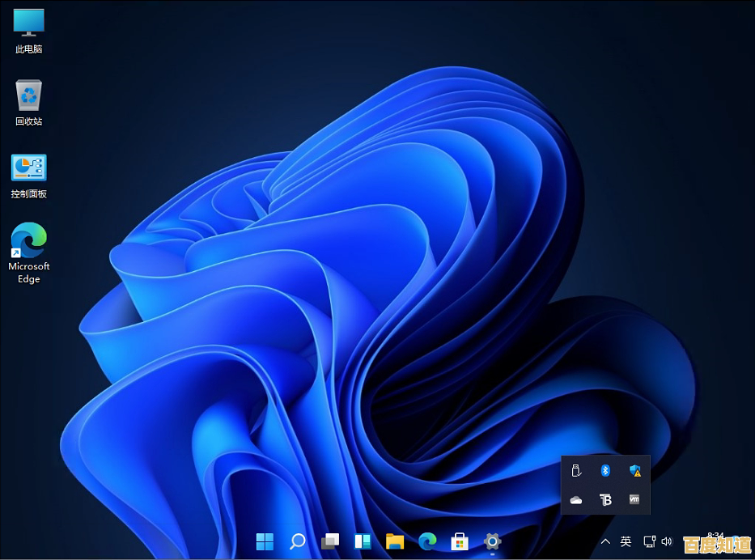Screen dimensions: 755x560
Task: Open 控制面板 from the desktop
Action: tap(28, 170)
